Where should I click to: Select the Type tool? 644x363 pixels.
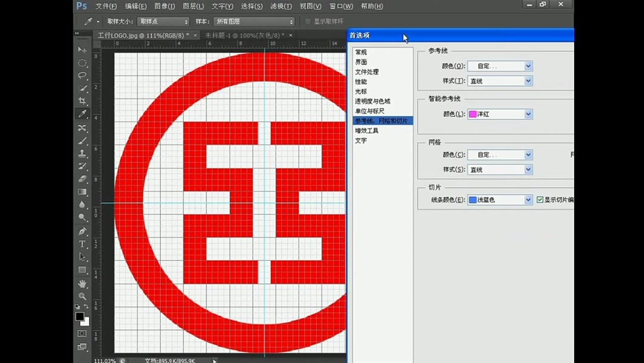pos(82,244)
